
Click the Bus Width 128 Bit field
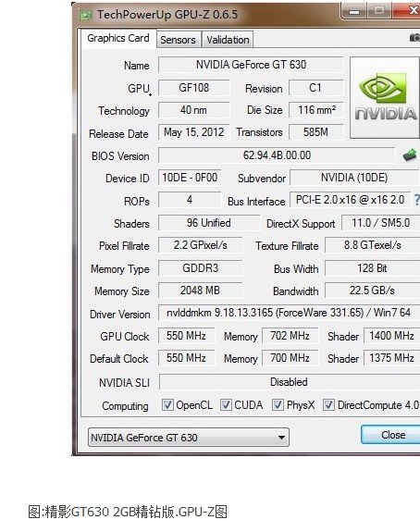point(373,268)
